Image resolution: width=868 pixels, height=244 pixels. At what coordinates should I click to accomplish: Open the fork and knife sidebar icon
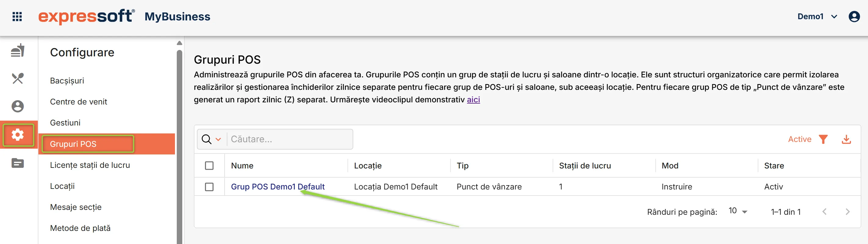pyautogui.click(x=17, y=79)
